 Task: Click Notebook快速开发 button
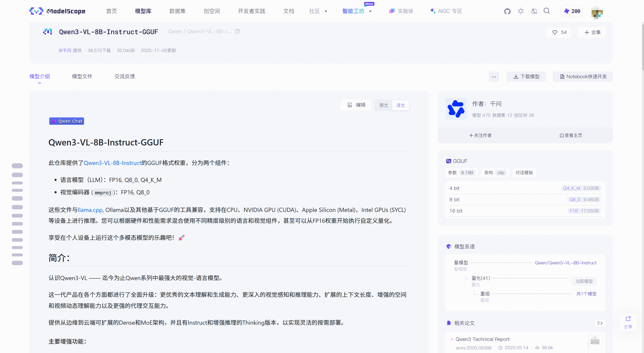click(x=583, y=77)
